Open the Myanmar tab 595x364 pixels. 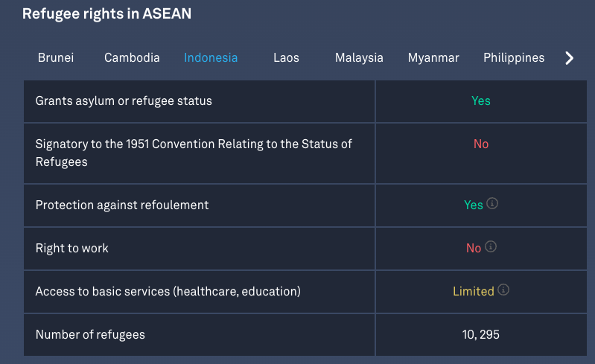click(x=433, y=57)
